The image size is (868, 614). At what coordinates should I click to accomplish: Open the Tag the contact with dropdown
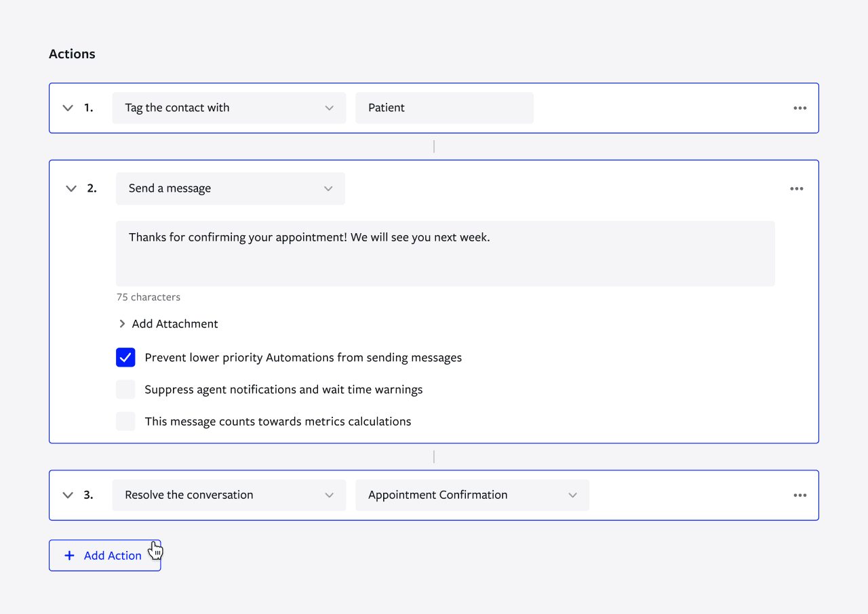pyautogui.click(x=229, y=108)
